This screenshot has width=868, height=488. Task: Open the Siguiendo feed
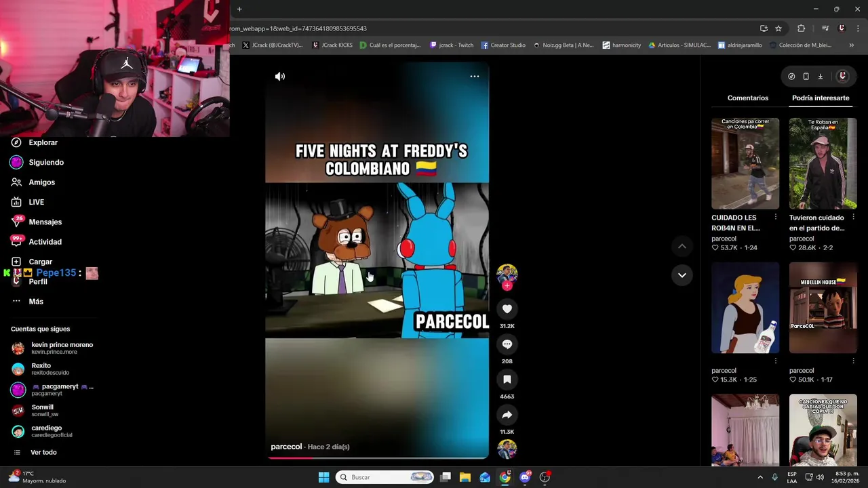[37, 163]
